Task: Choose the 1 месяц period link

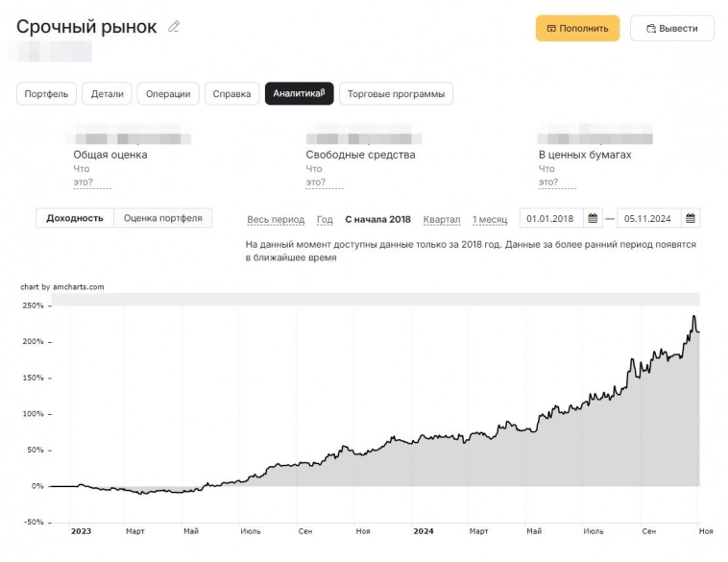Action: [x=490, y=219]
